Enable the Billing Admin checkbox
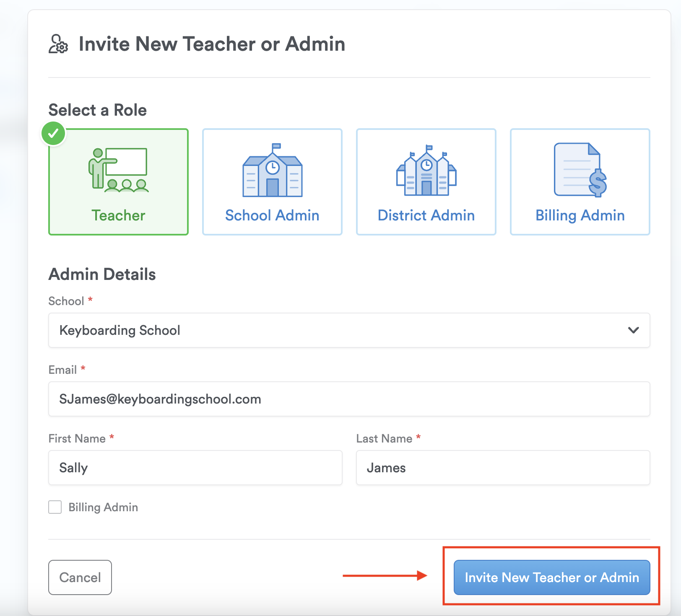The image size is (681, 616). pos(55,507)
